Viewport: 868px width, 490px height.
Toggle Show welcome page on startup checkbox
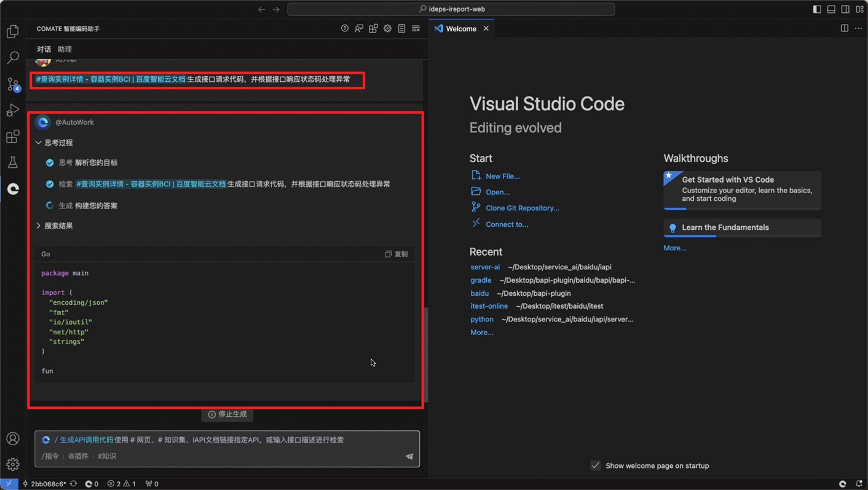click(x=595, y=465)
